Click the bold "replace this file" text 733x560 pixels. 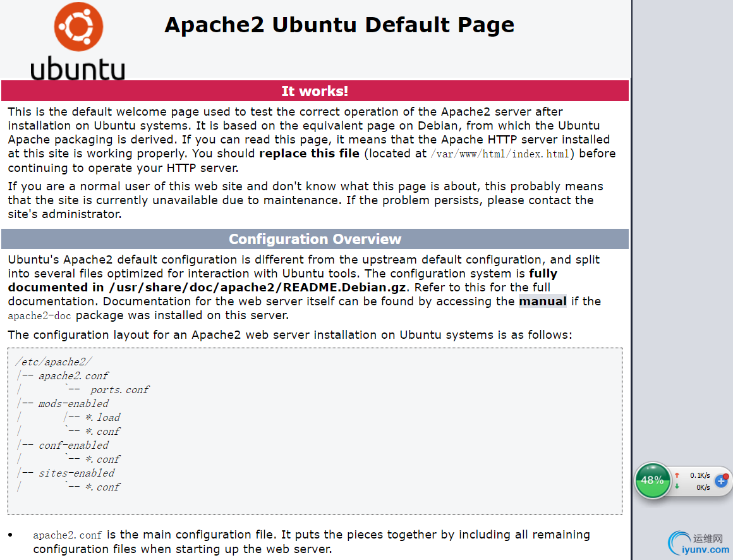[310, 154]
